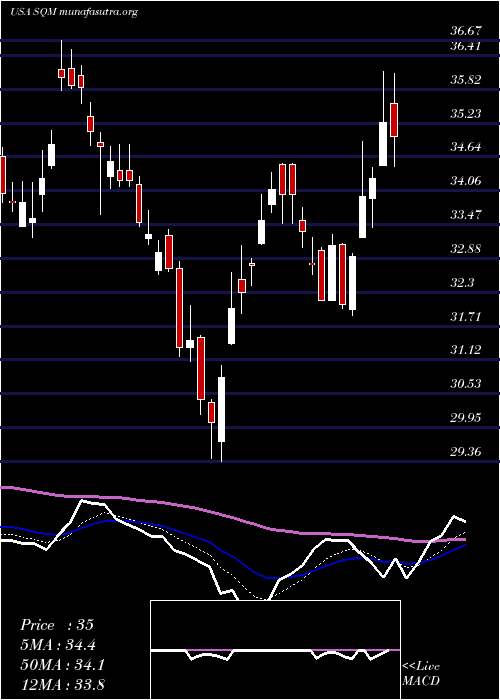
Task: Select the 33.47 price level label
Action: (466, 215)
